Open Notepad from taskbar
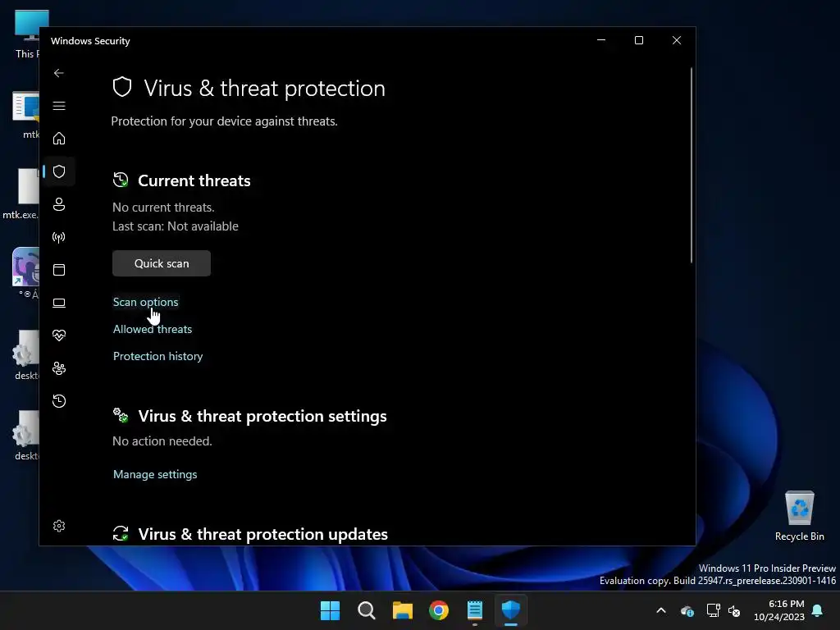The image size is (840, 630). [x=475, y=610]
